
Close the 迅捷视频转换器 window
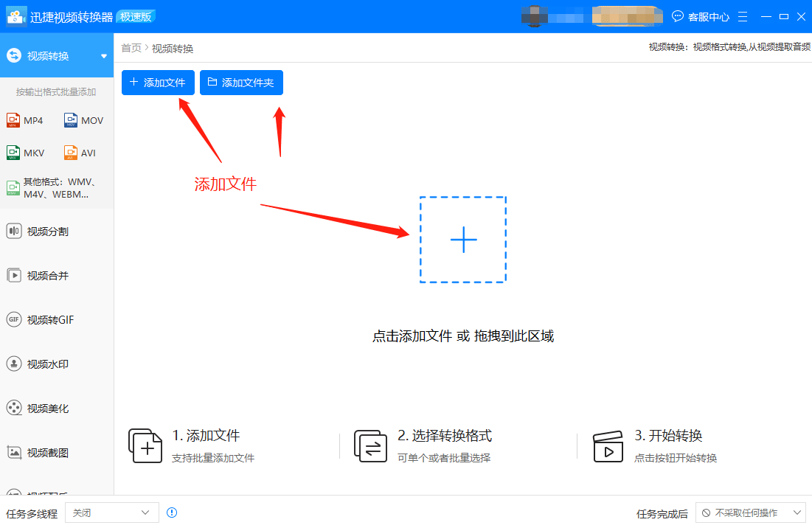coord(801,16)
